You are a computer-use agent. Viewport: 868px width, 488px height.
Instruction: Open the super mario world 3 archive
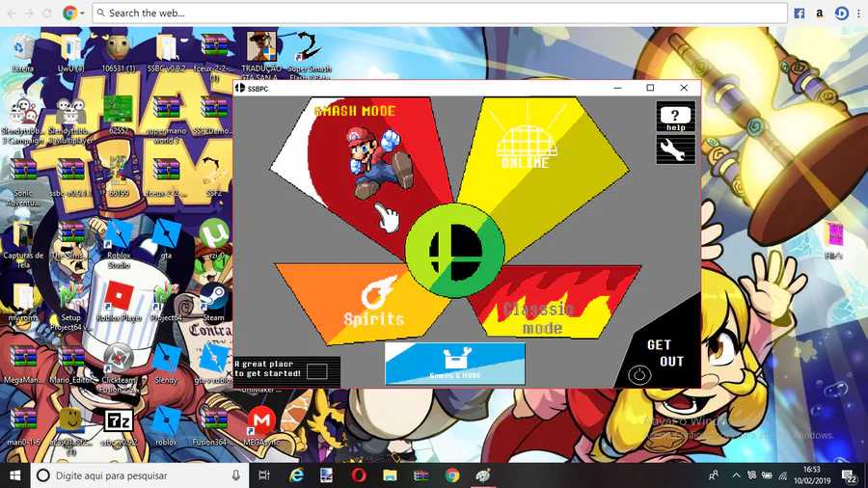point(166,120)
